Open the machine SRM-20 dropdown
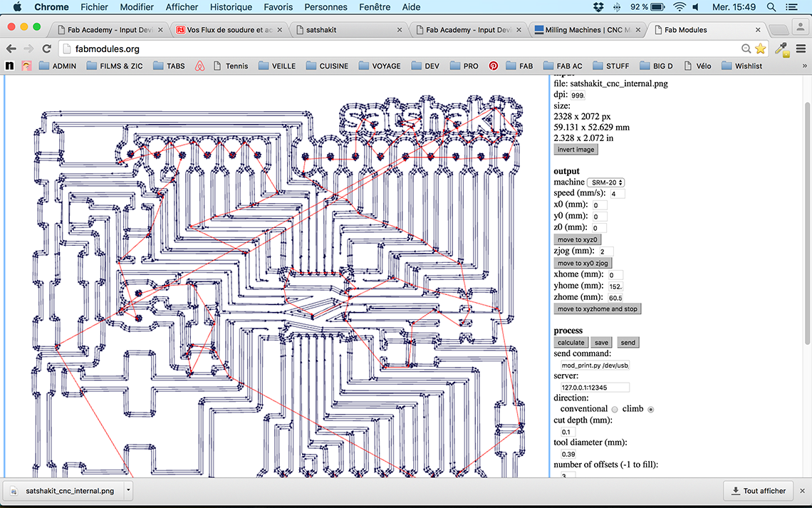812x508 pixels. tap(606, 182)
